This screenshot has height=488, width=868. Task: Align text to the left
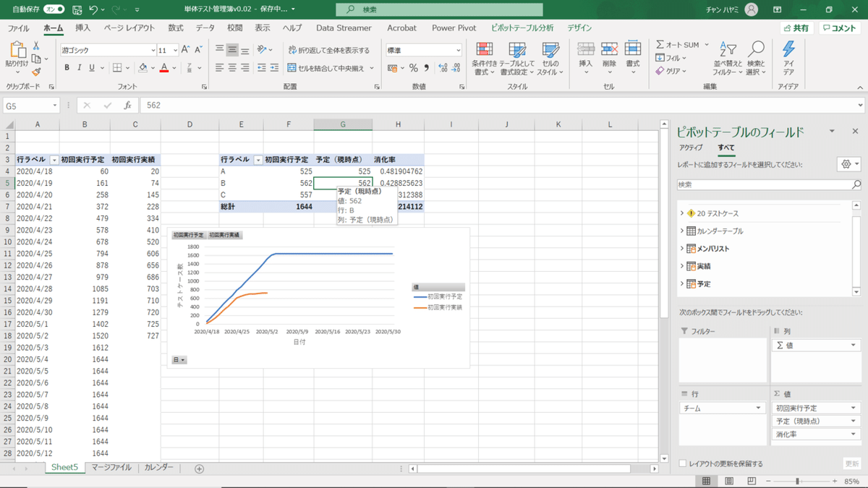220,68
